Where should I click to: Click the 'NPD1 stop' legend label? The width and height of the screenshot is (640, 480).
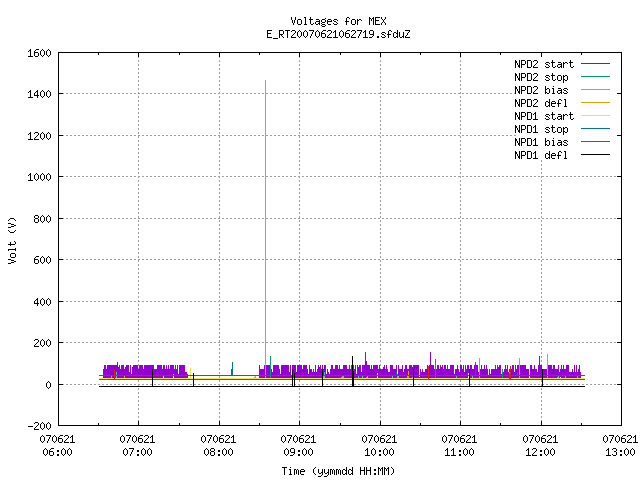[541, 129]
